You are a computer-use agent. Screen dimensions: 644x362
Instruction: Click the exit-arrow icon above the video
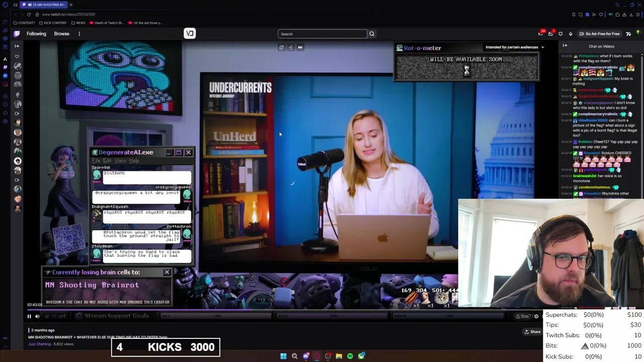(x=290, y=47)
